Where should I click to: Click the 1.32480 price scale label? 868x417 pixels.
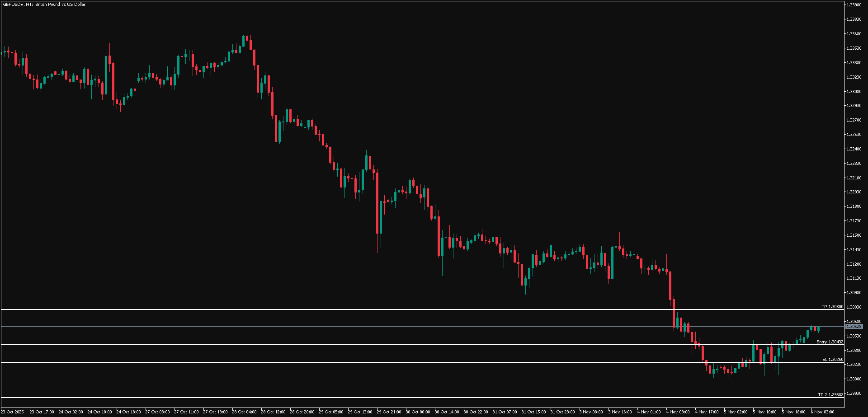coord(854,149)
